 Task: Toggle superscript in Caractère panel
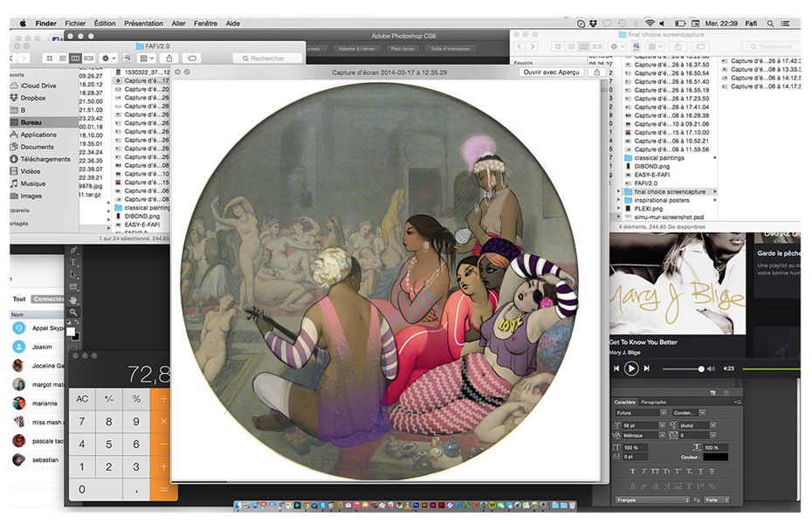(678, 472)
